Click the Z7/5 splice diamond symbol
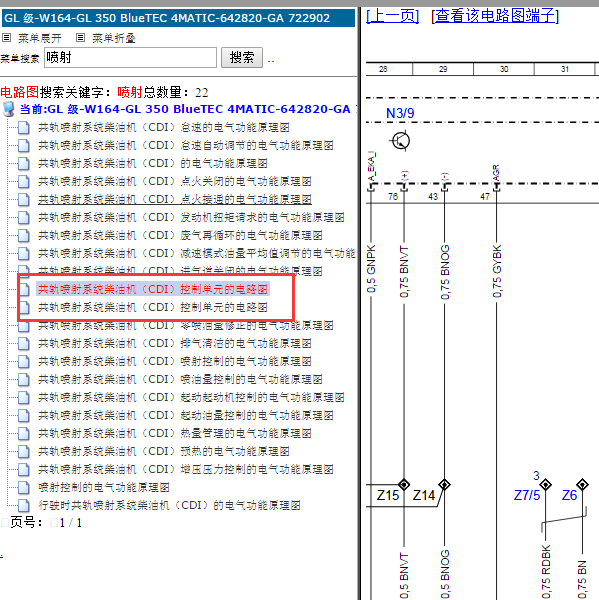The image size is (599, 600). 545,484
